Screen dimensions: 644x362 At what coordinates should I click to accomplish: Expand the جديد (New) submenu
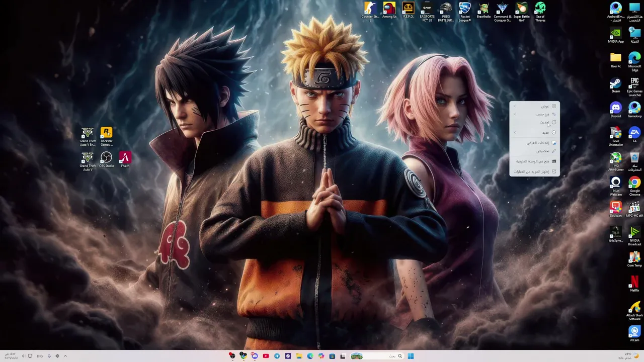pyautogui.click(x=534, y=132)
